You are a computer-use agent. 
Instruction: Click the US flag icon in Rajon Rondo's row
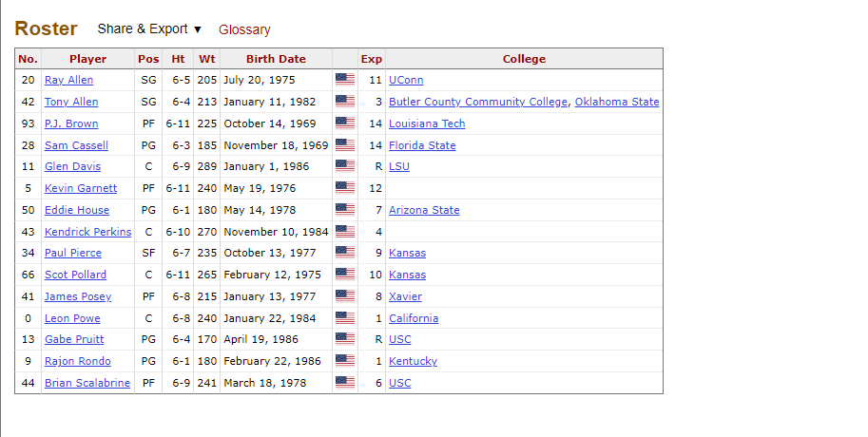345,361
